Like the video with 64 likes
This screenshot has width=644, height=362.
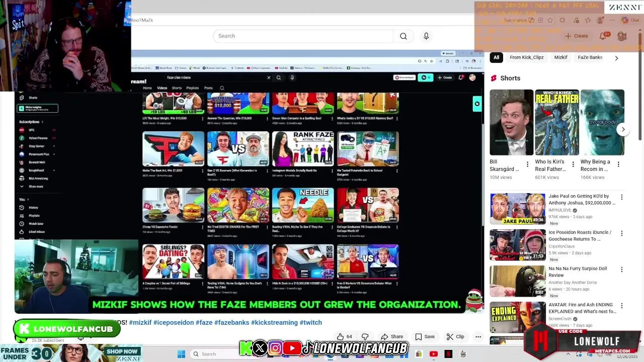(x=345, y=336)
